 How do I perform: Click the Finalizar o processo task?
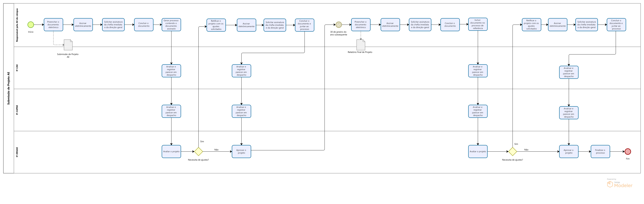pyautogui.click(x=600, y=151)
